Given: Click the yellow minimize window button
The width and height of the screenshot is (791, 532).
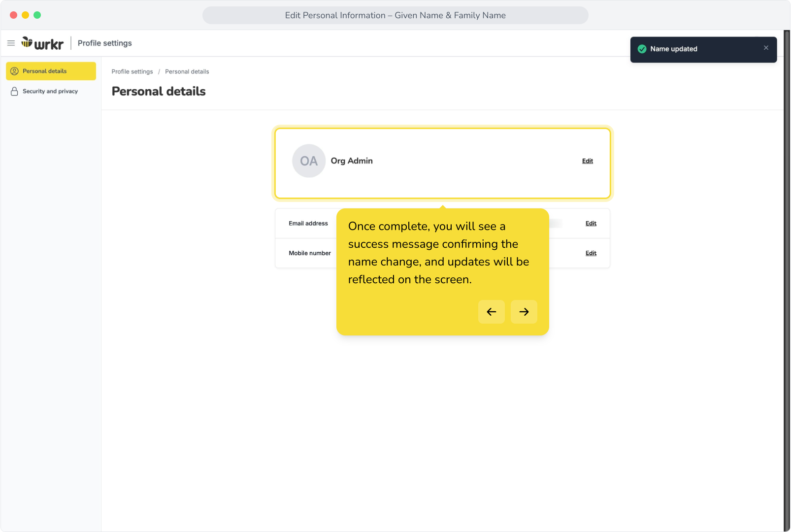Looking at the screenshot, I should tap(25, 15).
